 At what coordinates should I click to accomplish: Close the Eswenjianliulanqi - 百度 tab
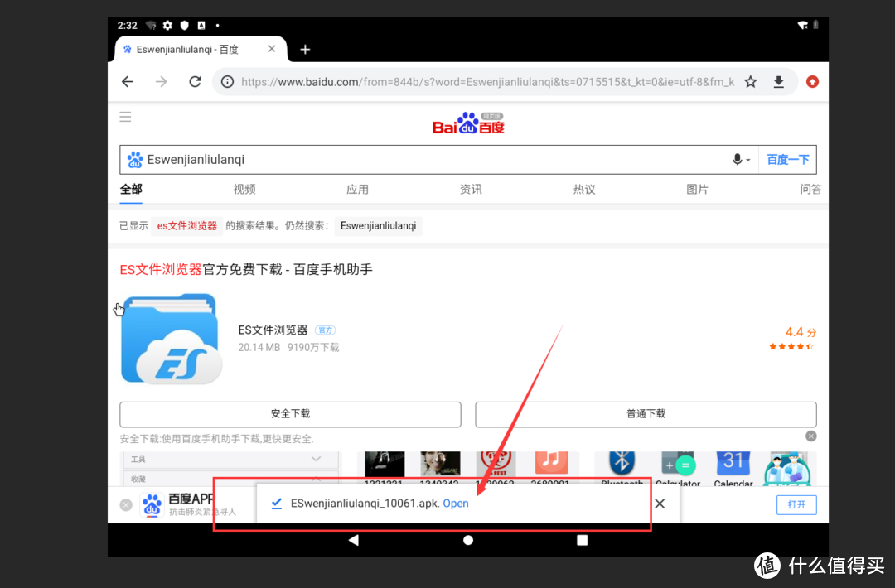[x=272, y=49]
